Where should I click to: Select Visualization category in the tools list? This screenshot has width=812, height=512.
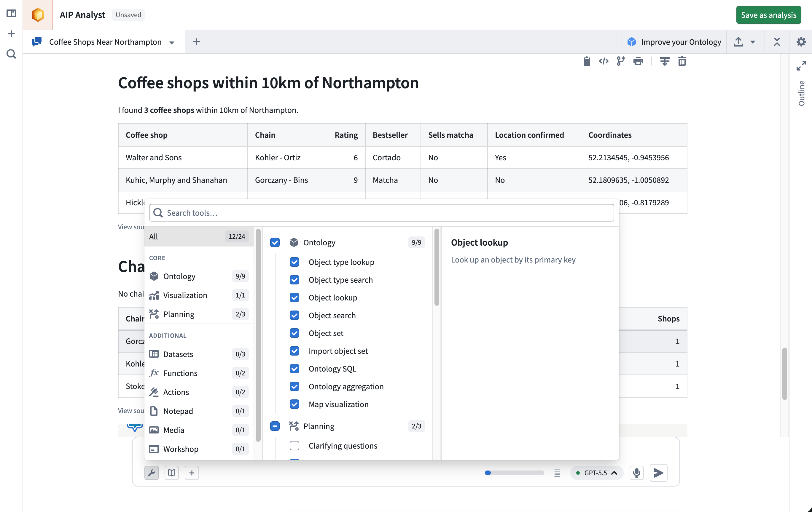[199, 295]
